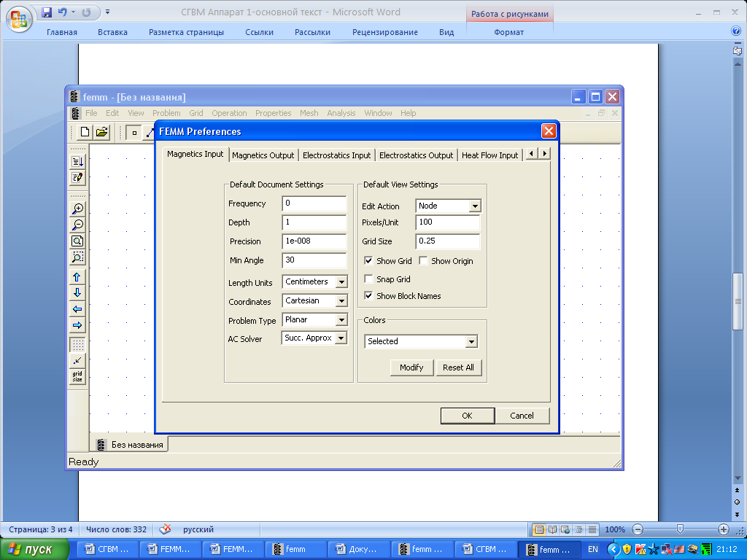Screen dimensions: 747x560
Task: Click the Precision input field
Action: click(314, 241)
